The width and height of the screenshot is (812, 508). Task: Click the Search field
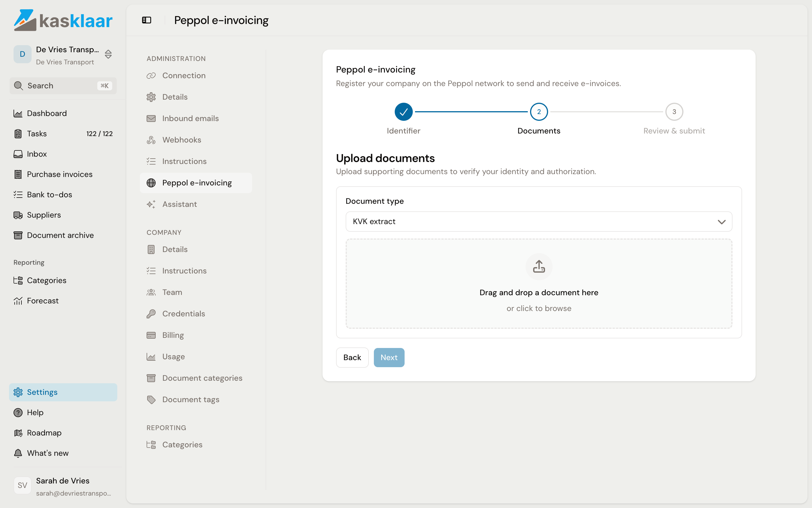63,86
